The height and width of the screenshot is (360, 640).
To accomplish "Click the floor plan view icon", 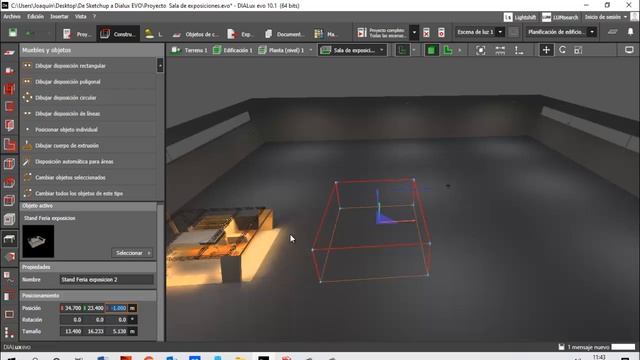I will pos(402,50).
